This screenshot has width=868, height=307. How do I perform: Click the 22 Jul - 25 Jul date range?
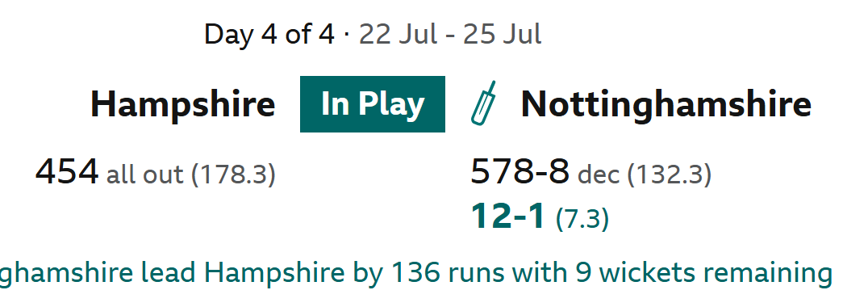tap(450, 35)
